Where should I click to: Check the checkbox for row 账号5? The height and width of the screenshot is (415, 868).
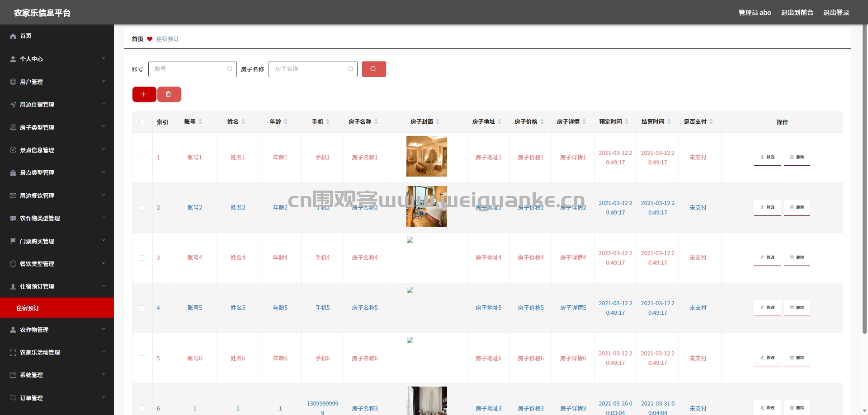tap(142, 308)
